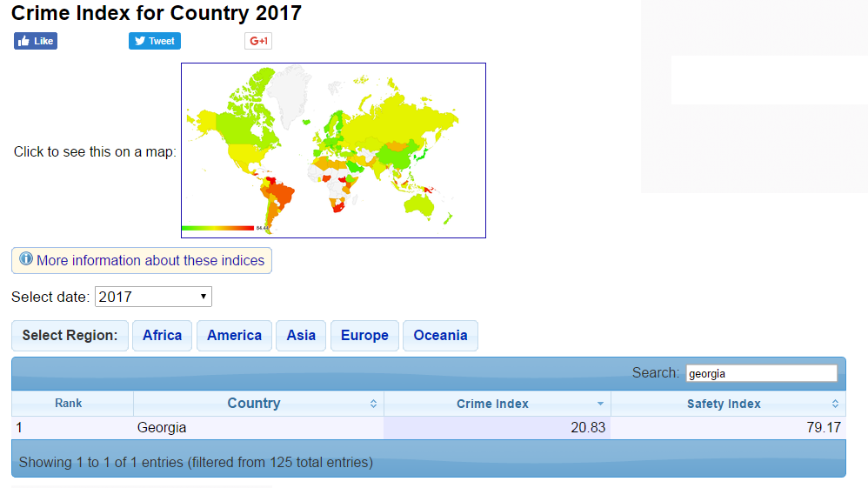Select the America region tab

point(234,336)
